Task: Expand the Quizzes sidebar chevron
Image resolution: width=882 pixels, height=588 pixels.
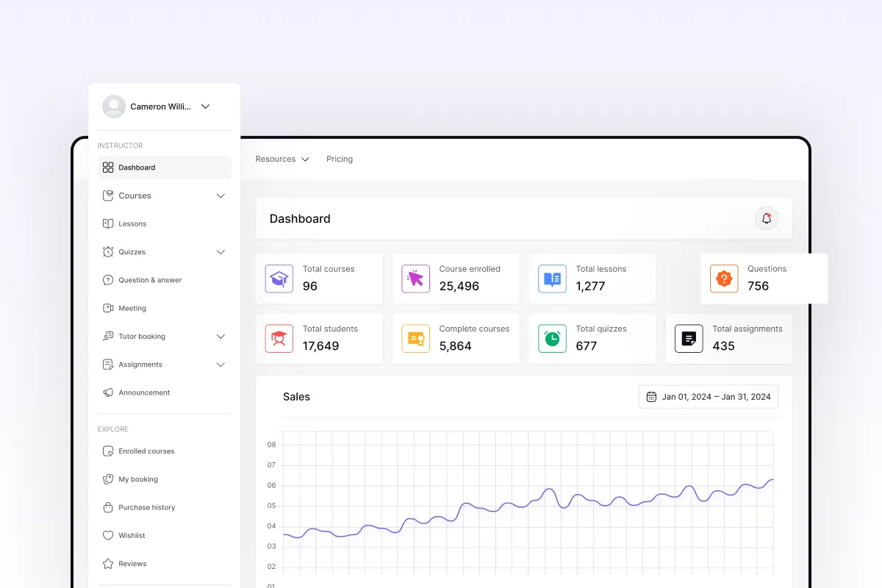Action: coord(220,252)
